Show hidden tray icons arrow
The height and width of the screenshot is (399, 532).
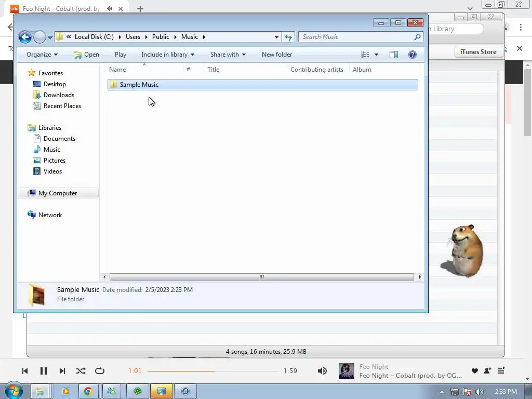tap(442, 392)
